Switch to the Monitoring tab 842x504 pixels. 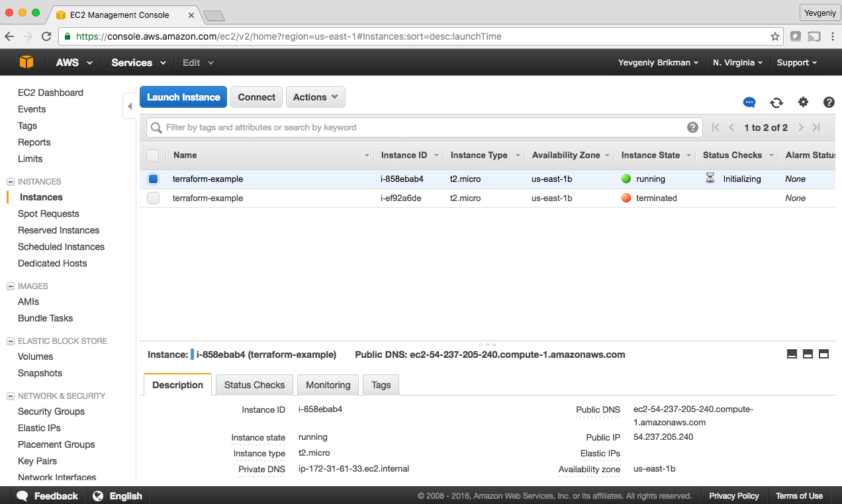[x=328, y=385]
